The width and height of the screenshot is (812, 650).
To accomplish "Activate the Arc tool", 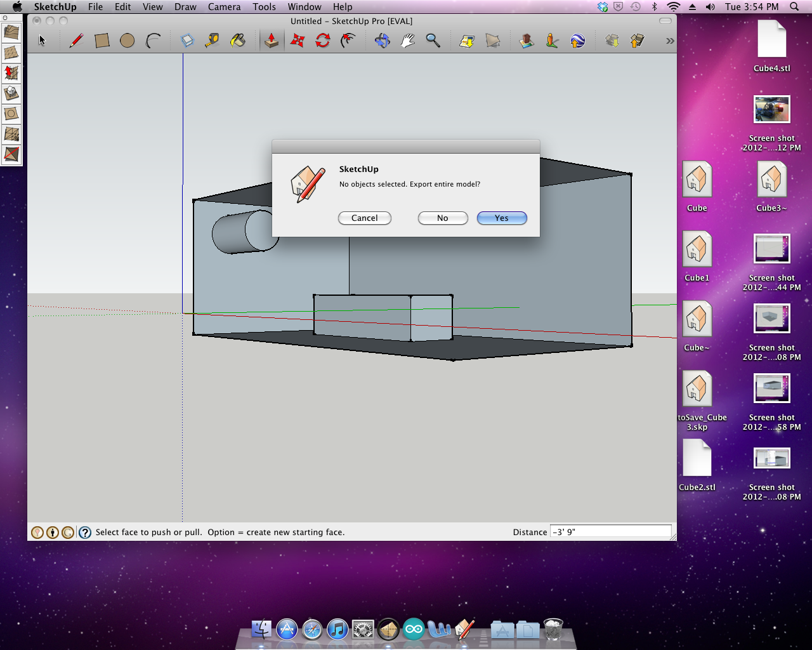I will click(153, 40).
